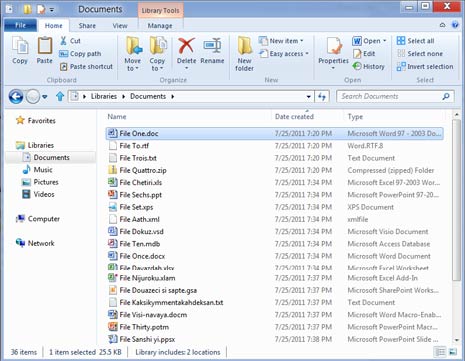The image size is (465, 361).
Task: Expand the New item dropdown
Action: click(x=302, y=41)
